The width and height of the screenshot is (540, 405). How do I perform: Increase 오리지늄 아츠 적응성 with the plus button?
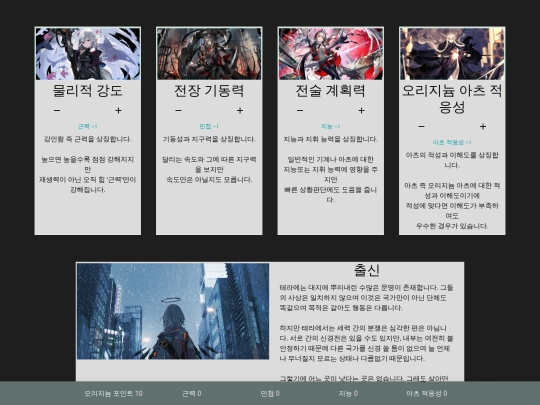pos(483,127)
